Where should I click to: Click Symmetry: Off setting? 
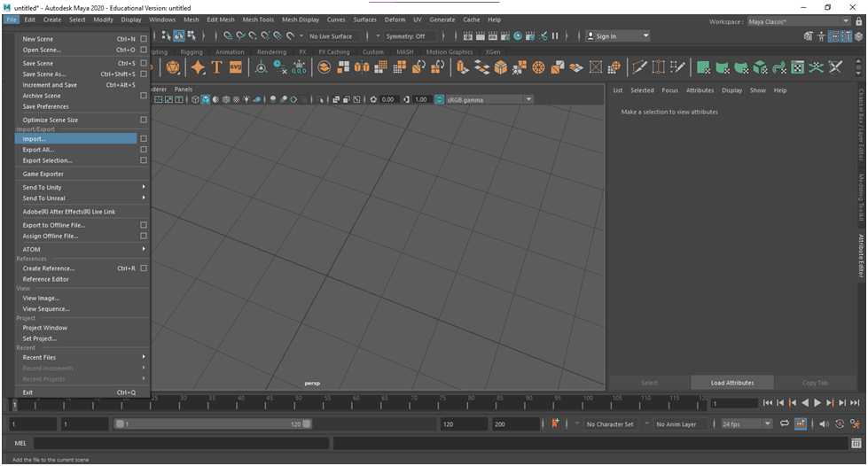405,36
